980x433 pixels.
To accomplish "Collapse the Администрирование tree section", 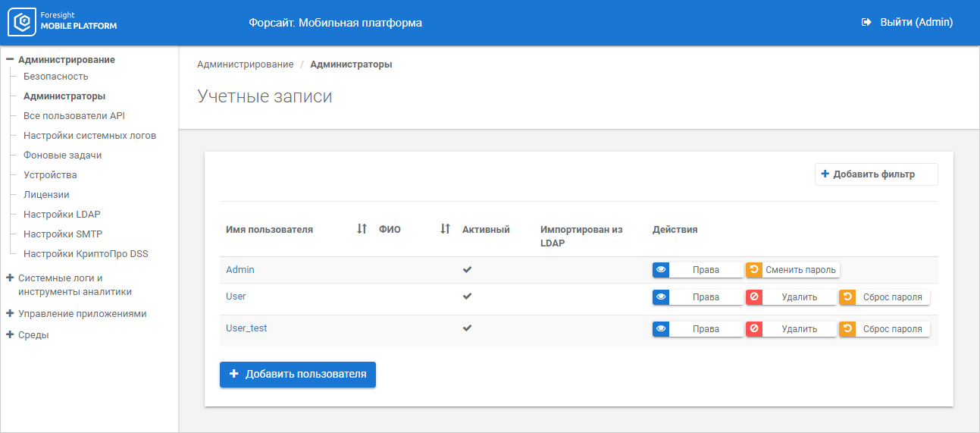I will 11,59.
